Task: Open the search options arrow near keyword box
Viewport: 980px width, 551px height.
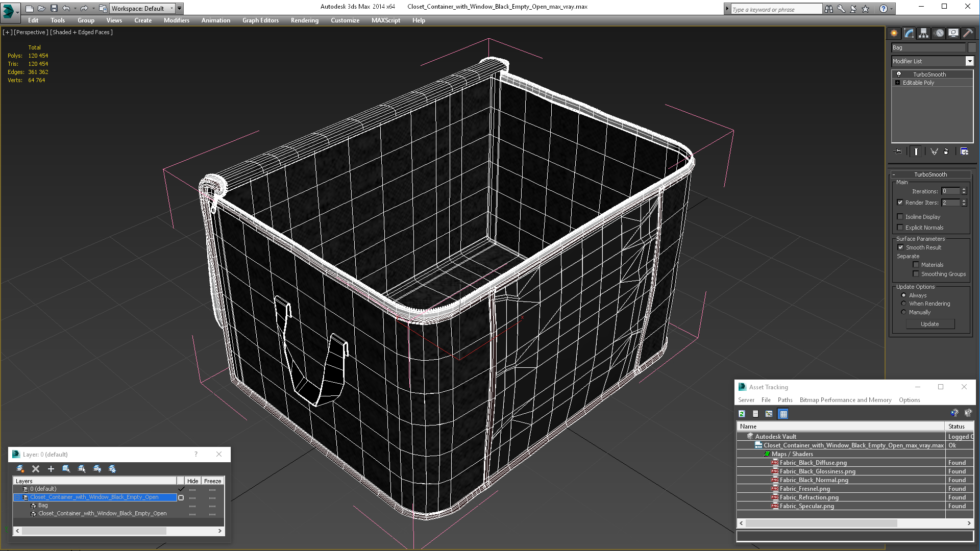Action: [727, 9]
